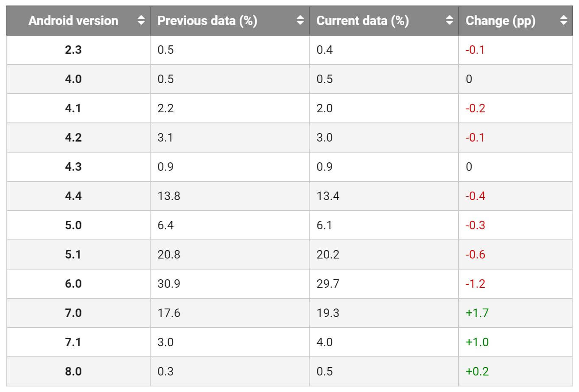
Task: Sort by Current data (%) column label
Action: (363, 20)
